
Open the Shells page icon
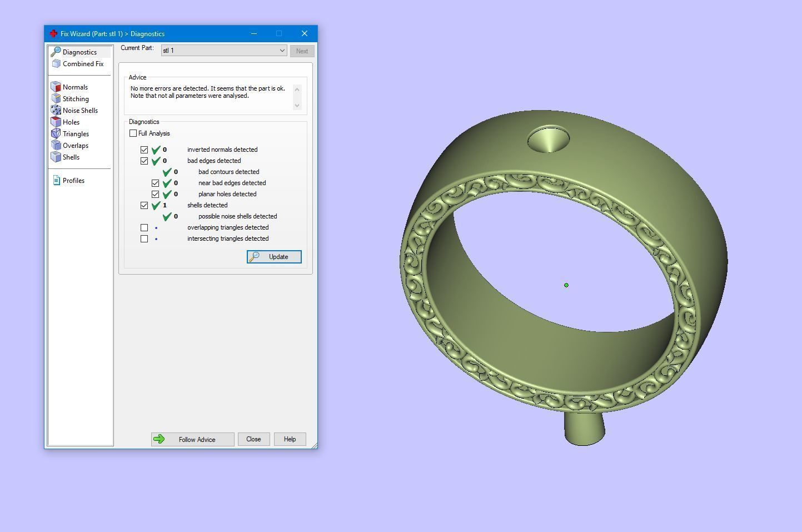point(56,157)
